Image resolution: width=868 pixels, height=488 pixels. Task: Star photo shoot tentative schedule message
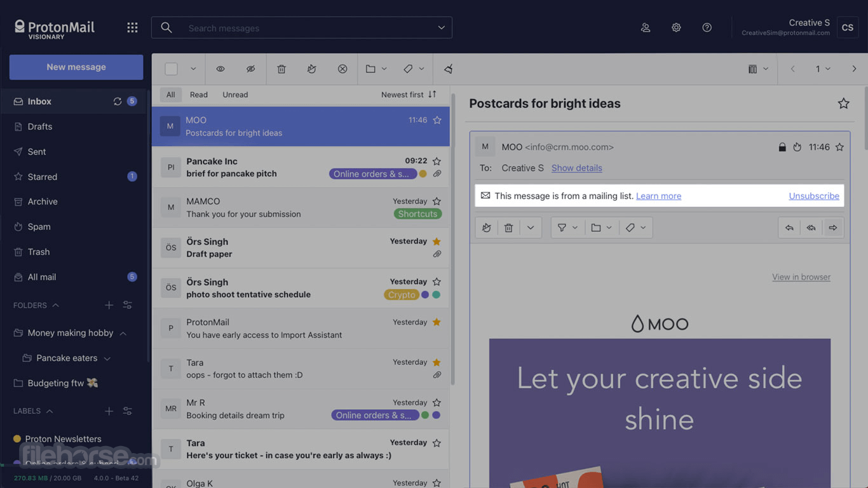[437, 281]
